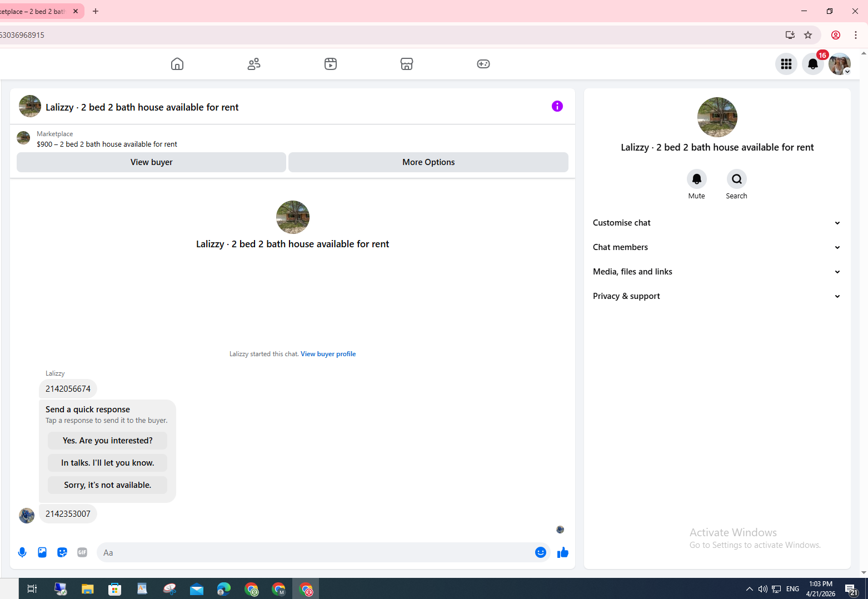The width and height of the screenshot is (868, 599).
Task: Search in conversation using magnifier icon
Action: coord(737,179)
